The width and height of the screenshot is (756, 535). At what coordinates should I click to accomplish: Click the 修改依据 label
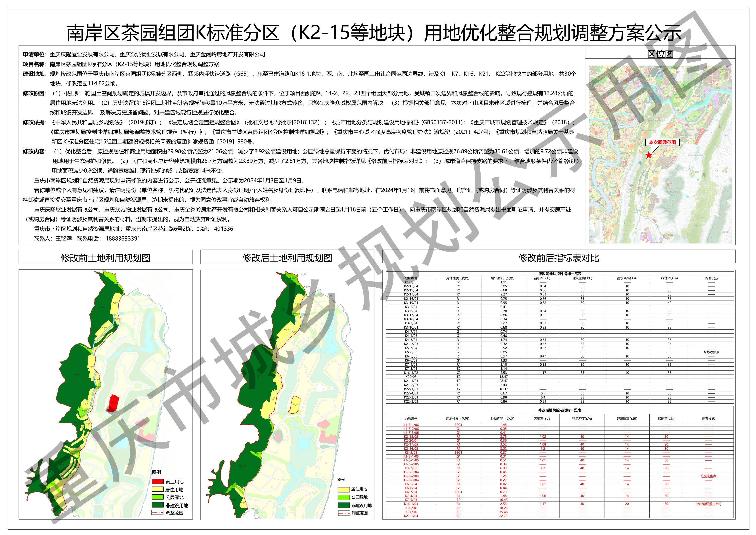point(34,122)
